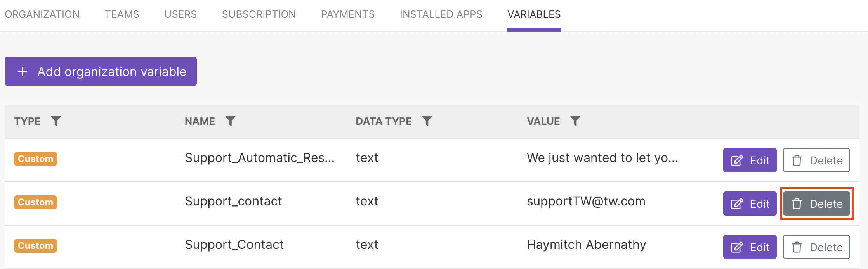Delete the supportTW@tw.com variable
This screenshot has height=269, width=868.
[x=816, y=203]
